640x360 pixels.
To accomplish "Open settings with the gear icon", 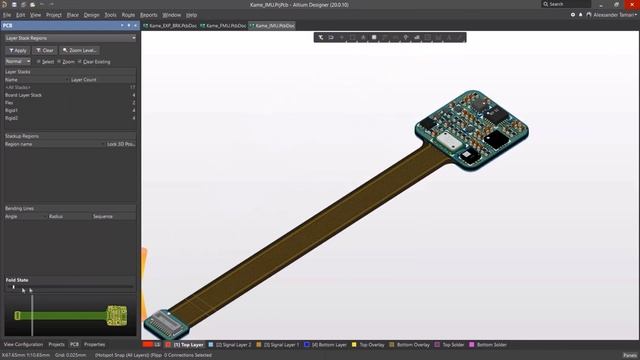I will [x=573, y=15].
